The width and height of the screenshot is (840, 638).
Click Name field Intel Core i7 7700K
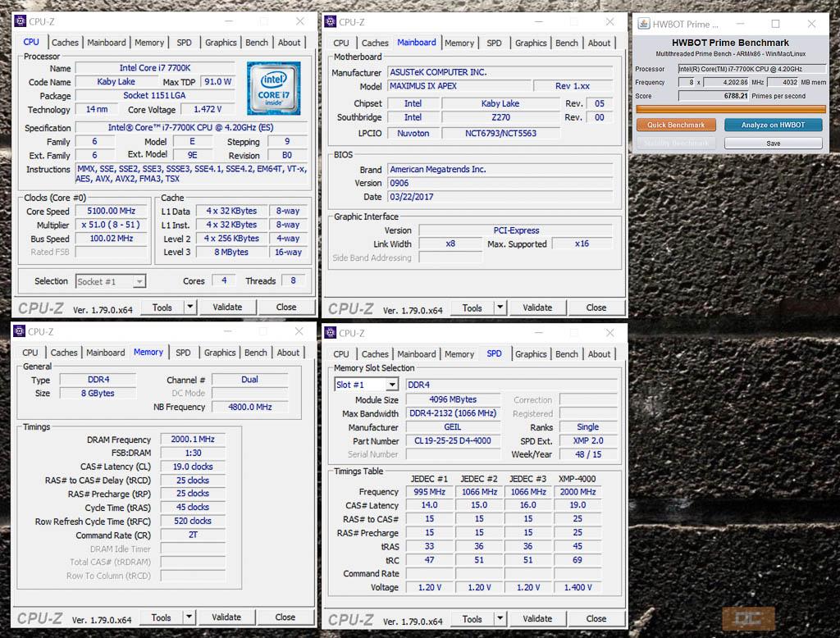(155, 68)
